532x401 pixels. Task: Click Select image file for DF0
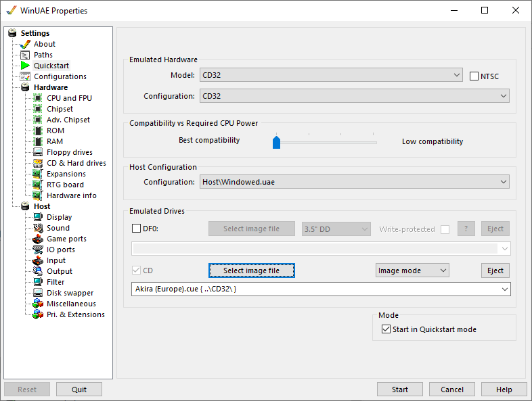point(251,229)
